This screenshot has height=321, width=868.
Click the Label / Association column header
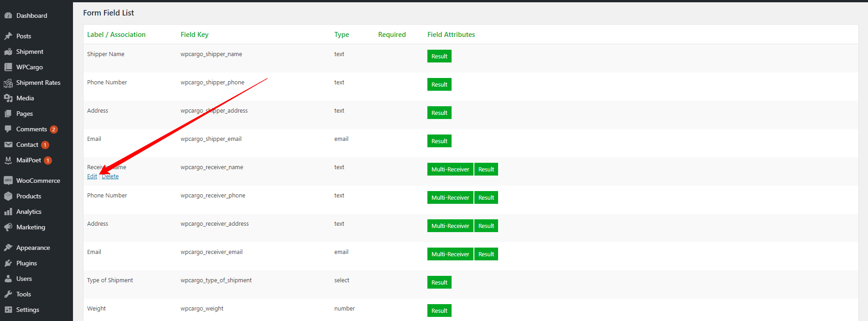pos(116,35)
